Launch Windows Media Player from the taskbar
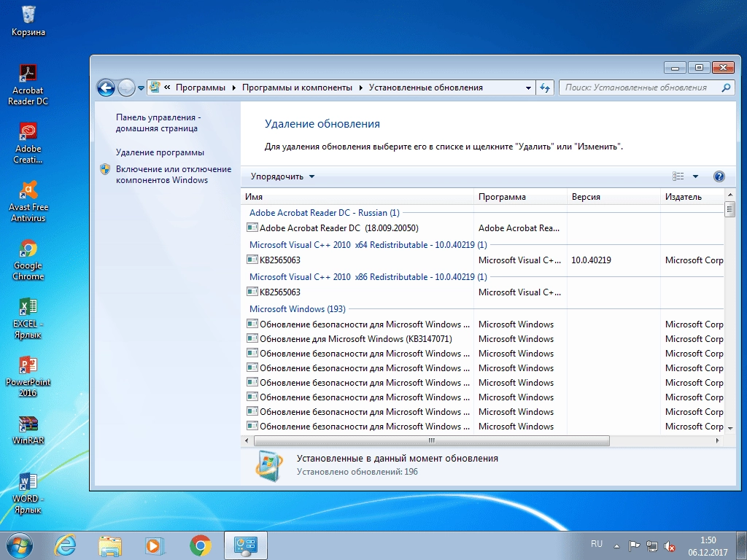 tap(155, 545)
